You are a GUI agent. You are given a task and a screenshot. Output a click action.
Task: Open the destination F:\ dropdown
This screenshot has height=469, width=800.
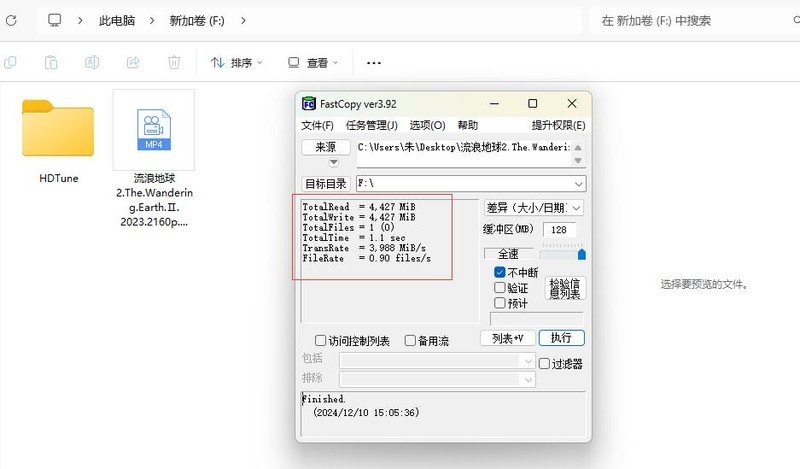[x=578, y=184]
